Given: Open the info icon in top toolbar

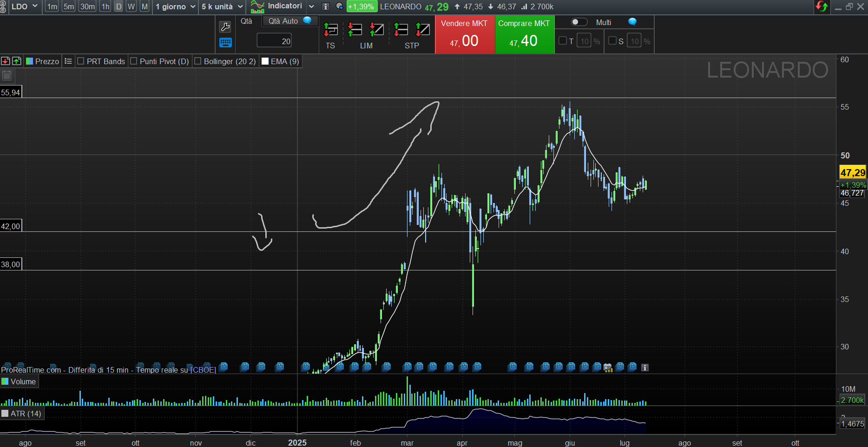Looking at the screenshot, I should [x=326, y=7].
